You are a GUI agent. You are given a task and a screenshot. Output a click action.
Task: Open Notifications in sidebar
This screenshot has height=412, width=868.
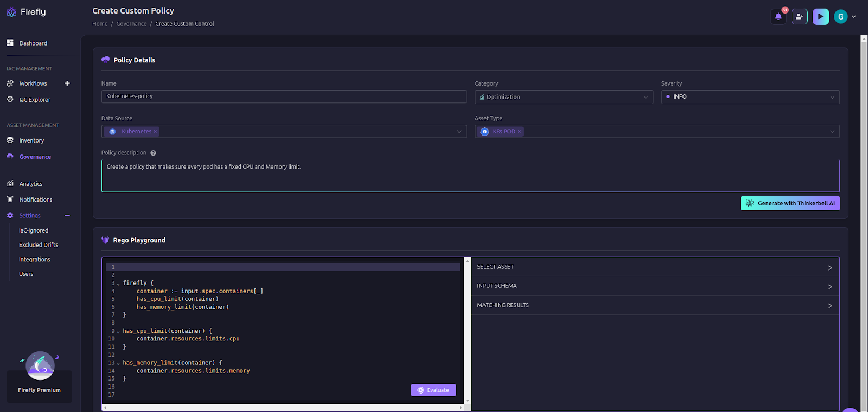coord(36,199)
